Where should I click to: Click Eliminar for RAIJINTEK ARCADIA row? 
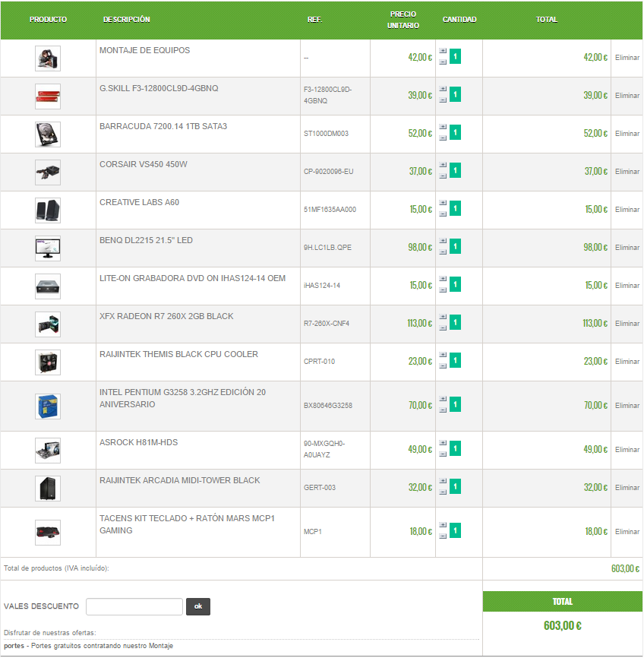tap(627, 488)
